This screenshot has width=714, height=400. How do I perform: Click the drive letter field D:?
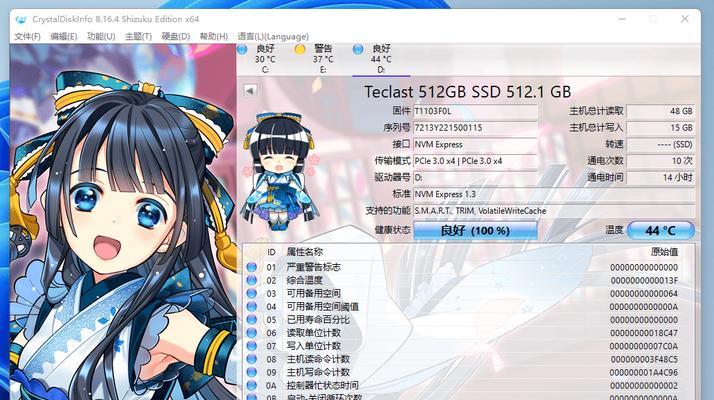(475, 177)
